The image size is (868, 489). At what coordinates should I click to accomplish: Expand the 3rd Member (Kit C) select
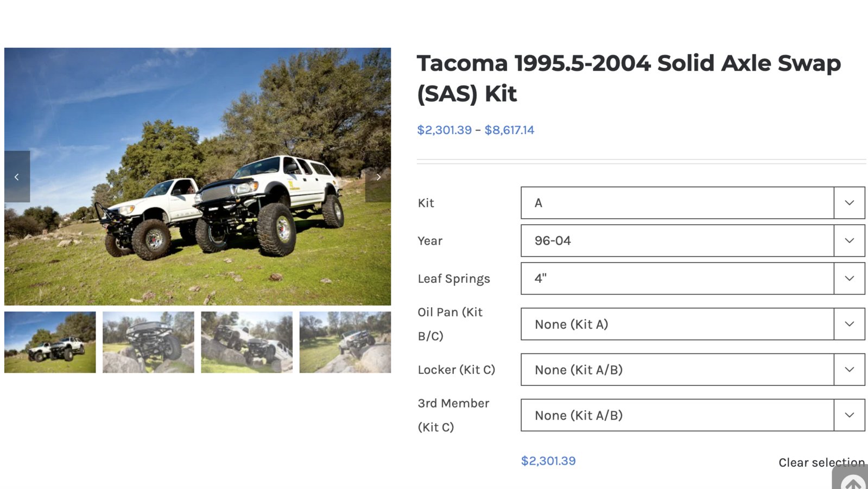pos(693,415)
